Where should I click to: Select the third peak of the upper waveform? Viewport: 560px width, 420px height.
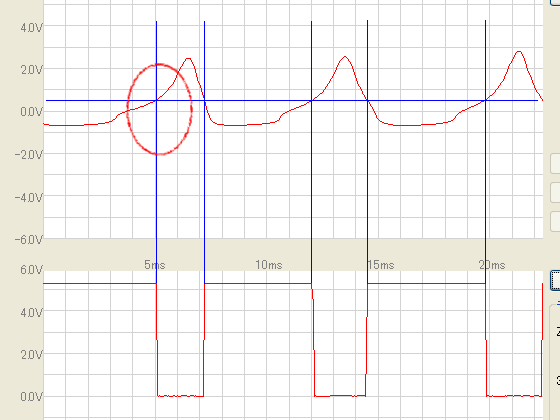click(x=519, y=52)
